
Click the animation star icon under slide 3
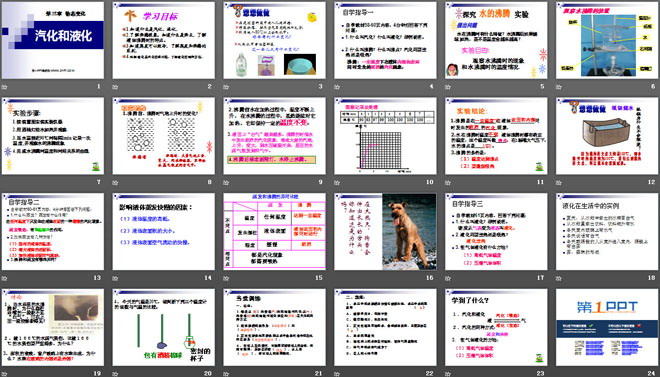[226, 87]
